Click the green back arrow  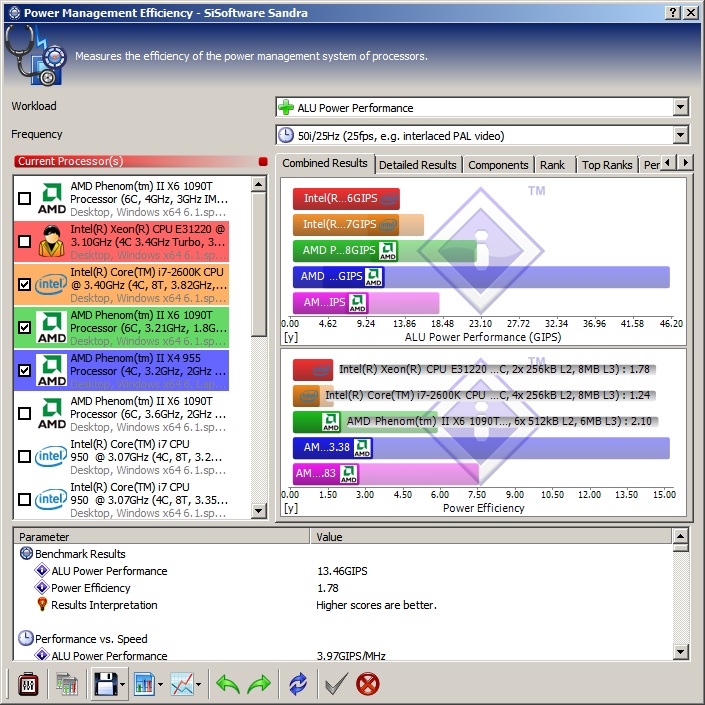coord(228,684)
